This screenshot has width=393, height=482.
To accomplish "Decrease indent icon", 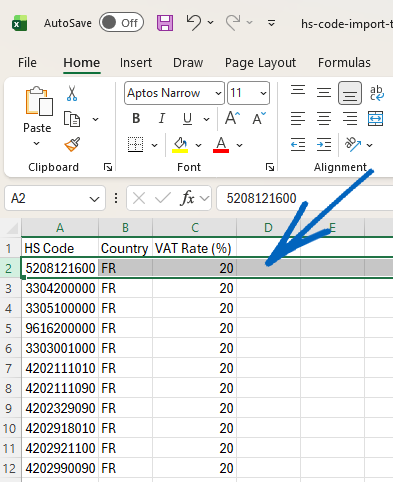I will point(298,145).
